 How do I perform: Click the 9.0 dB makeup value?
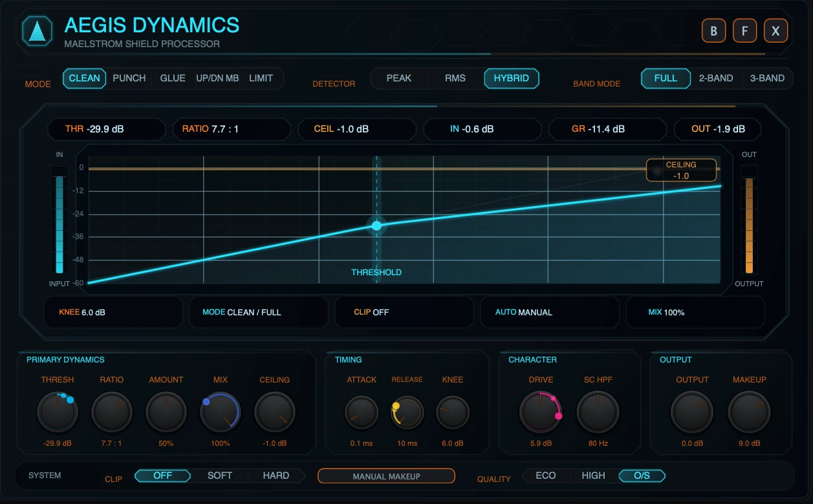pyautogui.click(x=750, y=444)
